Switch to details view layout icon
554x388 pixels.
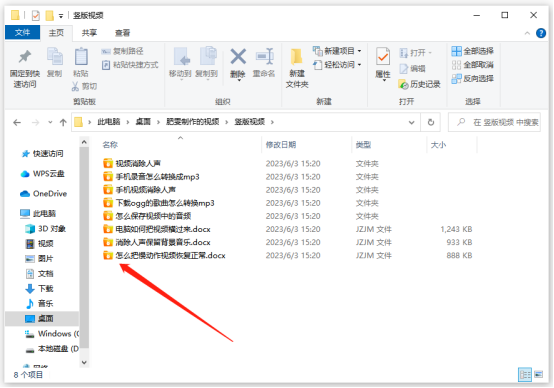[x=525, y=375]
